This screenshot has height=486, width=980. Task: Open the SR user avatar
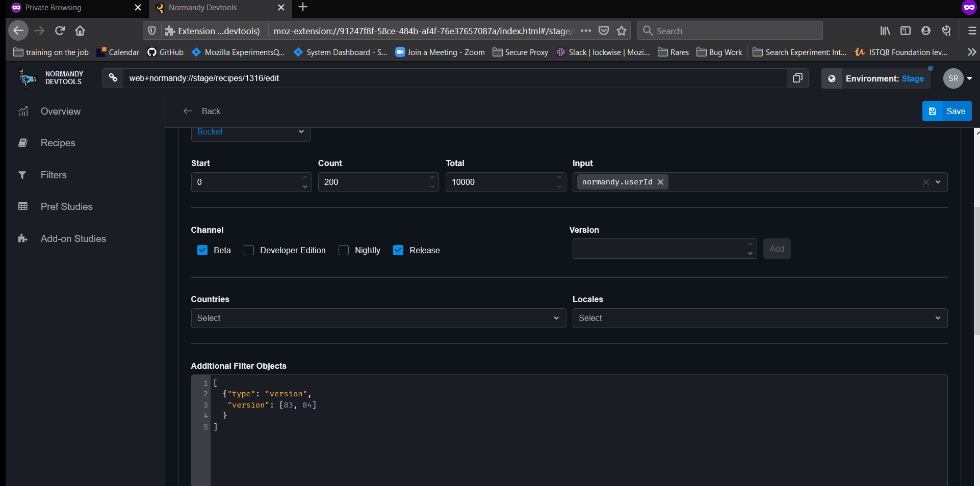[x=953, y=78]
